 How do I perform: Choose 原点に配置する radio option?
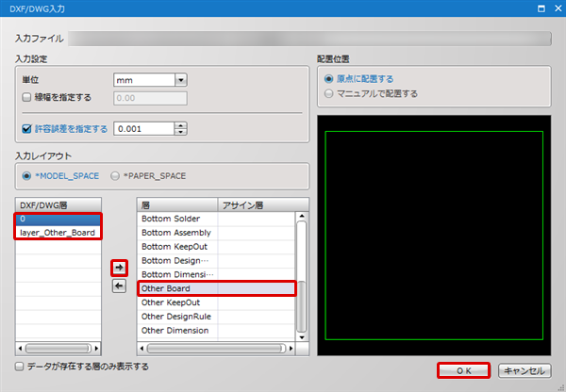tap(328, 78)
